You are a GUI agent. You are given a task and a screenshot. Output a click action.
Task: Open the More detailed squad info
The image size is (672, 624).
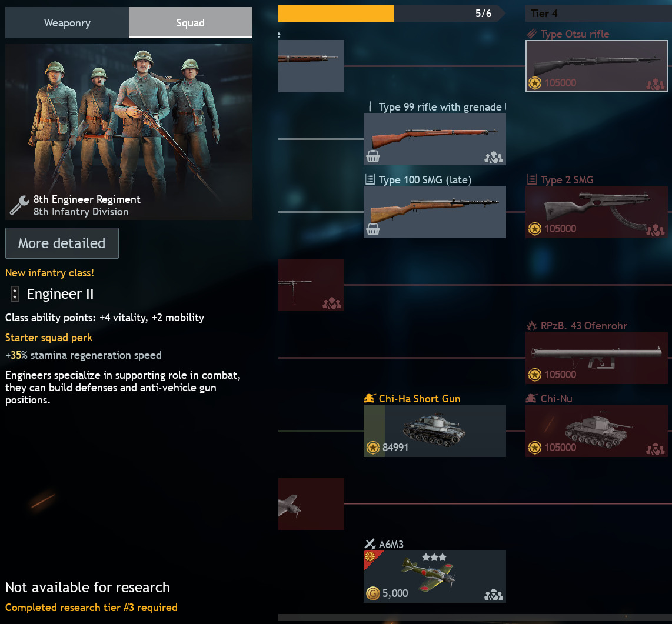pyautogui.click(x=62, y=243)
